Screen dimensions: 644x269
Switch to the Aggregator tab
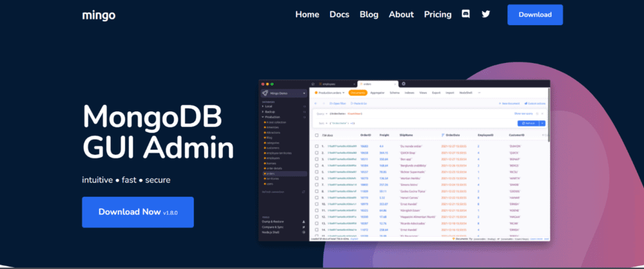pyautogui.click(x=379, y=92)
